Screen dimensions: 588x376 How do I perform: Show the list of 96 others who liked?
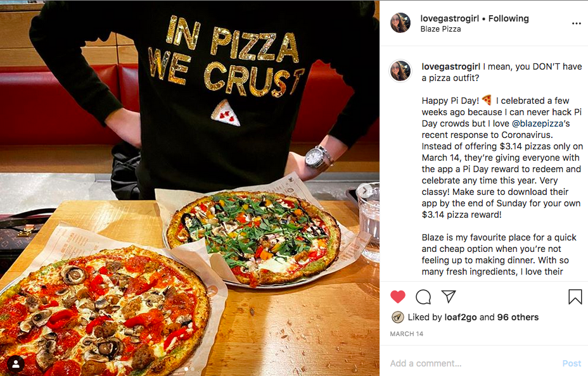click(x=518, y=317)
